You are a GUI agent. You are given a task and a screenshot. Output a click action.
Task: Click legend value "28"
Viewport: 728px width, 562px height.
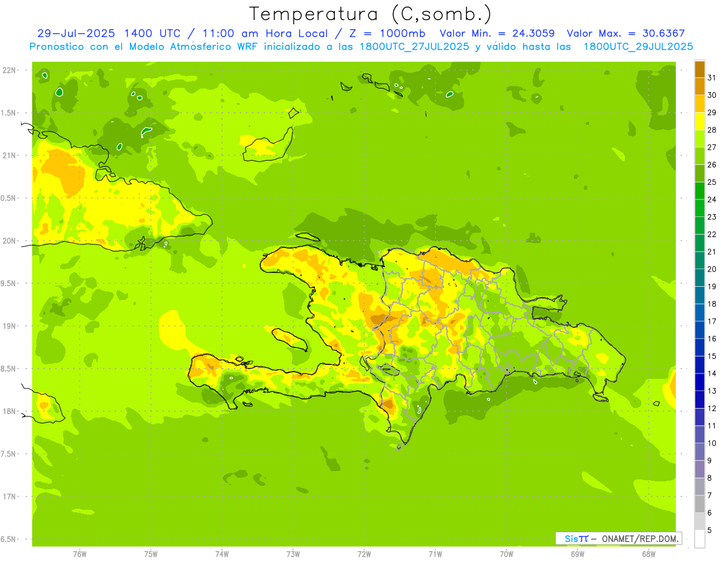click(x=712, y=130)
